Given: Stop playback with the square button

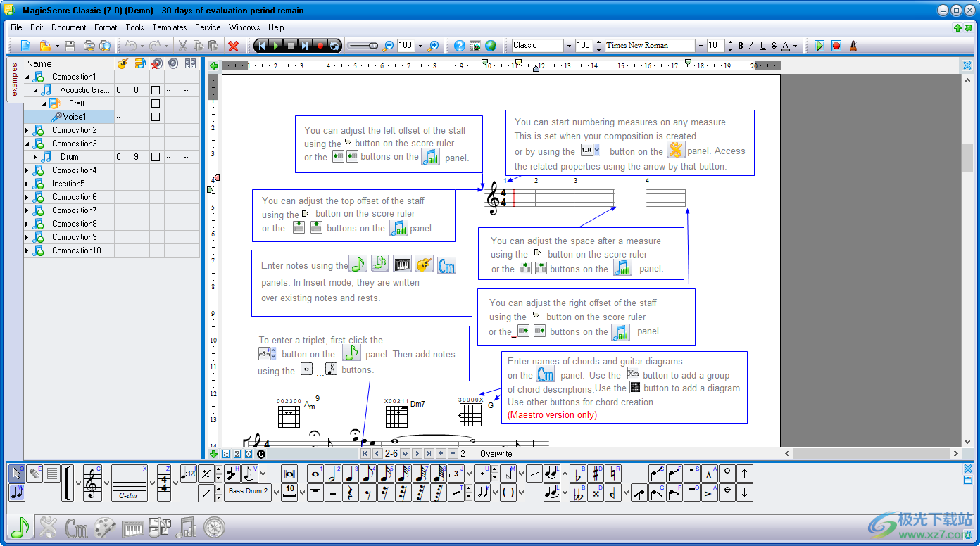Looking at the screenshot, I should tap(290, 46).
